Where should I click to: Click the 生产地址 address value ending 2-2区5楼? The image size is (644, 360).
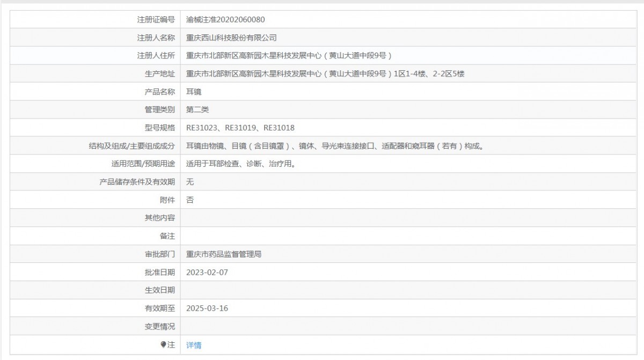(325, 74)
